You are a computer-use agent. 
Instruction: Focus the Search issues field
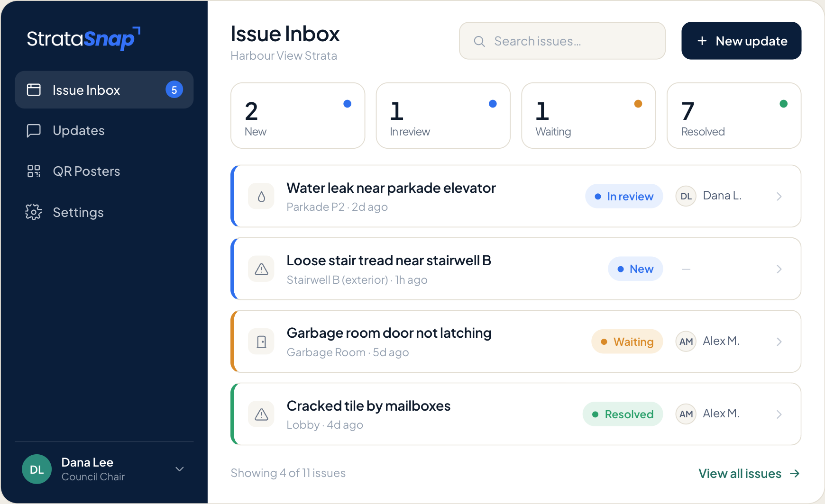pos(562,41)
